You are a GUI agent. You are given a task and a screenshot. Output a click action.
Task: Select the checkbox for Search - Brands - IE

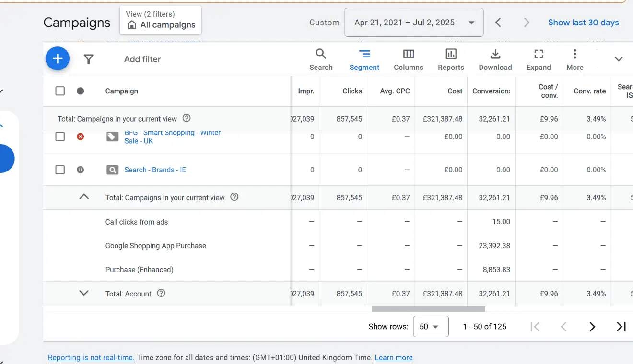pos(60,170)
